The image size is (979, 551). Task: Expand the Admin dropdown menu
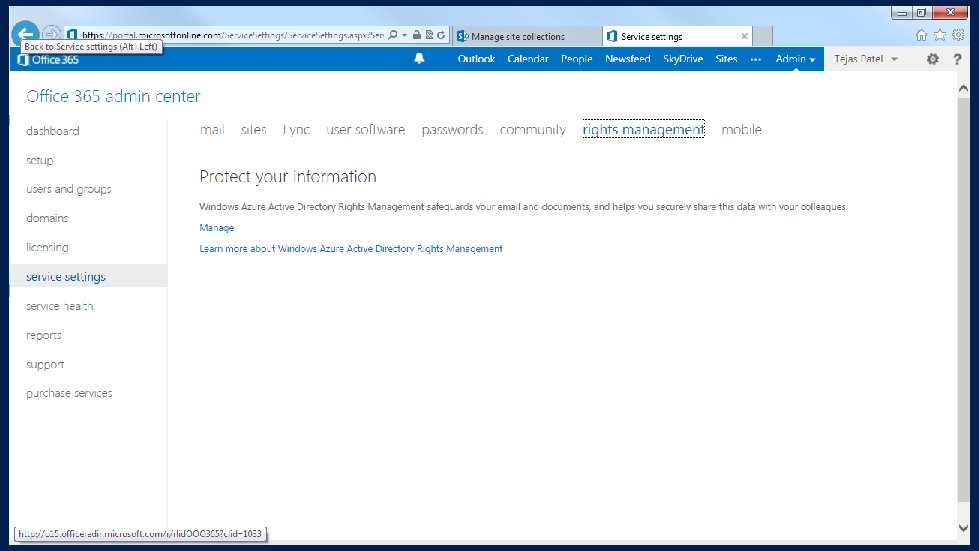[x=795, y=59]
